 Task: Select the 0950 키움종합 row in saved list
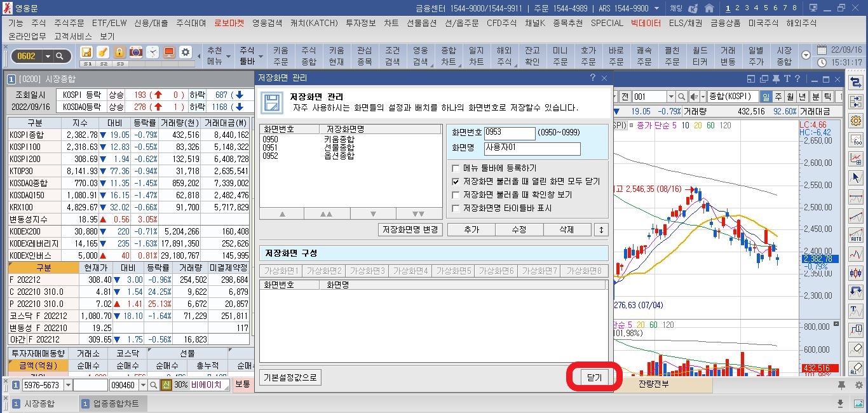[x=350, y=139]
